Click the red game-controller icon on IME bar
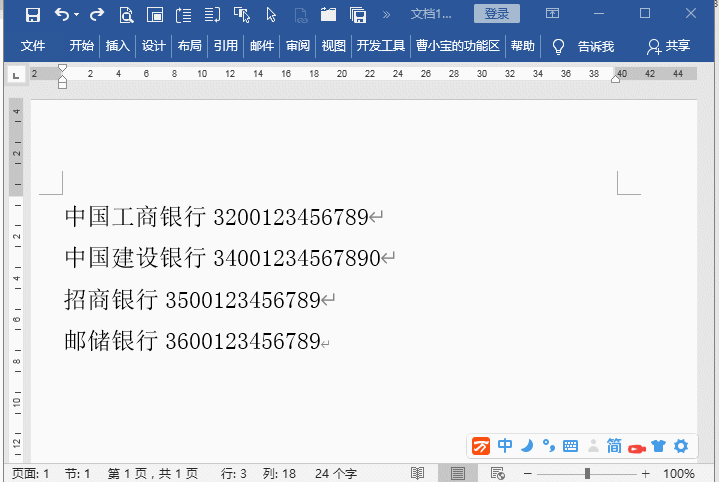Screen dimensions: 719x482 click(x=636, y=448)
